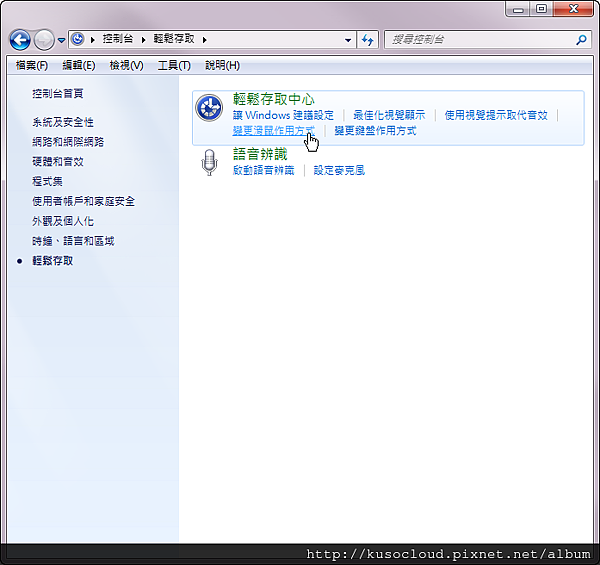The image size is (600, 565).
Task: Open the 檔案(F) menu
Action: click(x=32, y=65)
